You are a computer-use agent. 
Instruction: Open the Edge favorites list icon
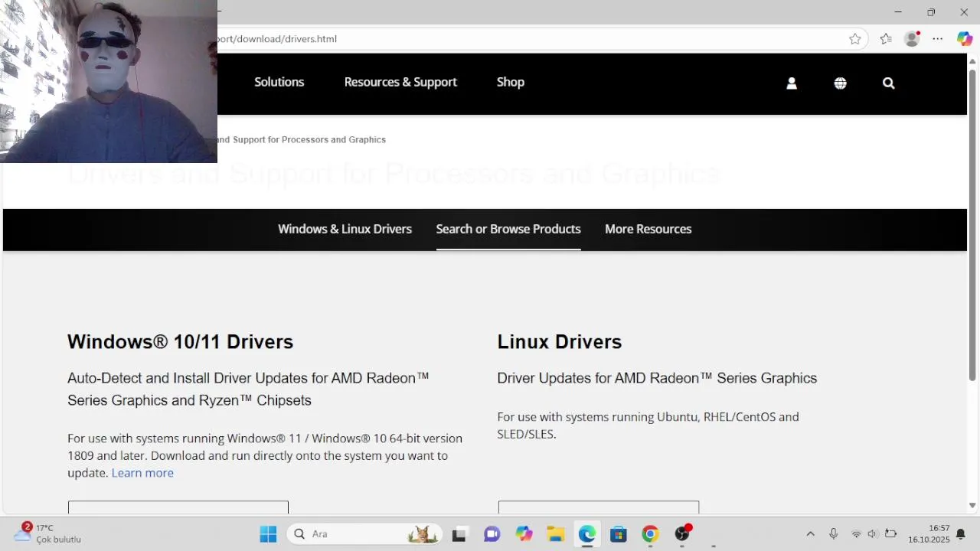point(886,39)
